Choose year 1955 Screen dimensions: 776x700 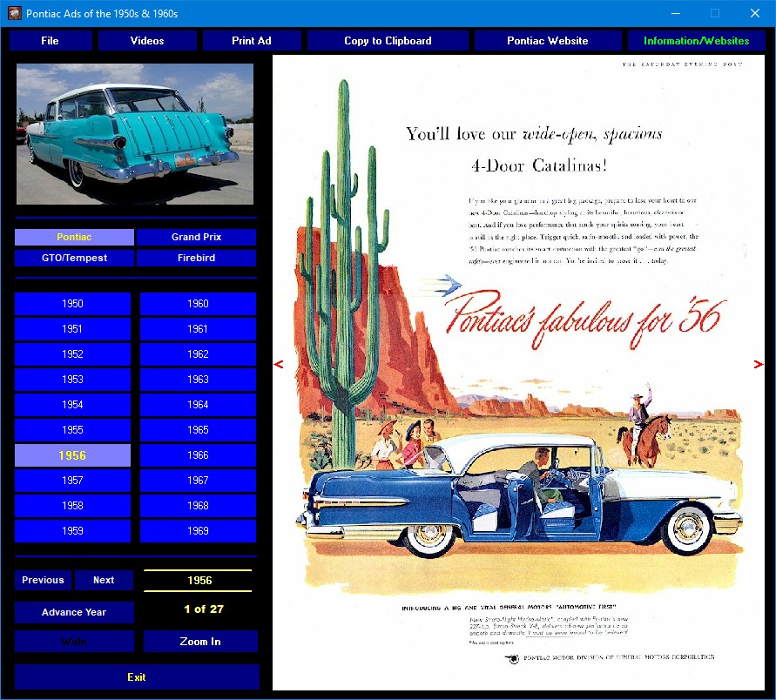73,430
